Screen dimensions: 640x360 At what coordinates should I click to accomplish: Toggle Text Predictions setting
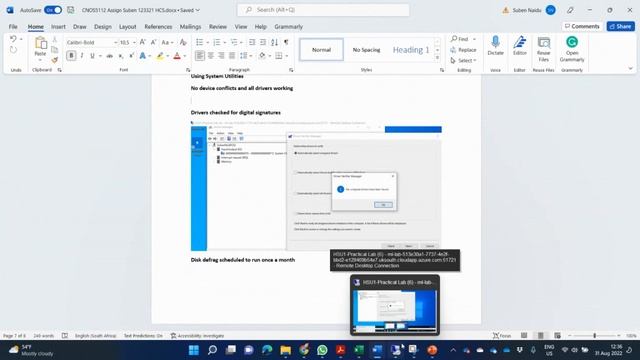pyautogui.click(x=143, y=336)
